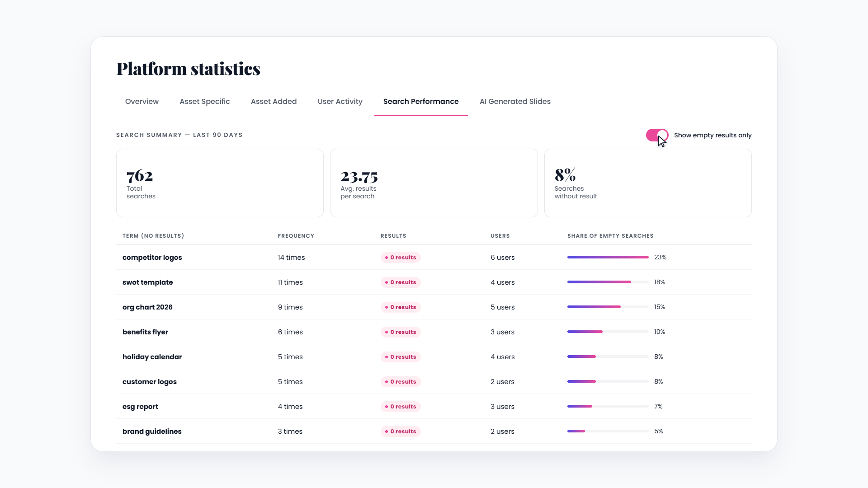Click the 0 results badge for holiday calendar
This screenshot has height=488, width=868.
pyautogui.click(x=401, y=357)
